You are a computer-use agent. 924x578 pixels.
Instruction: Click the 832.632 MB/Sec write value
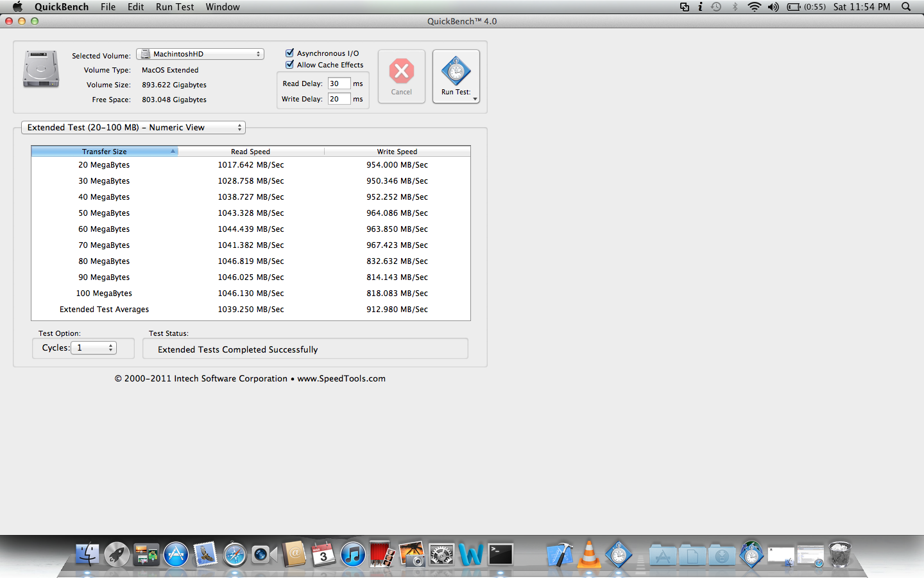397,261
